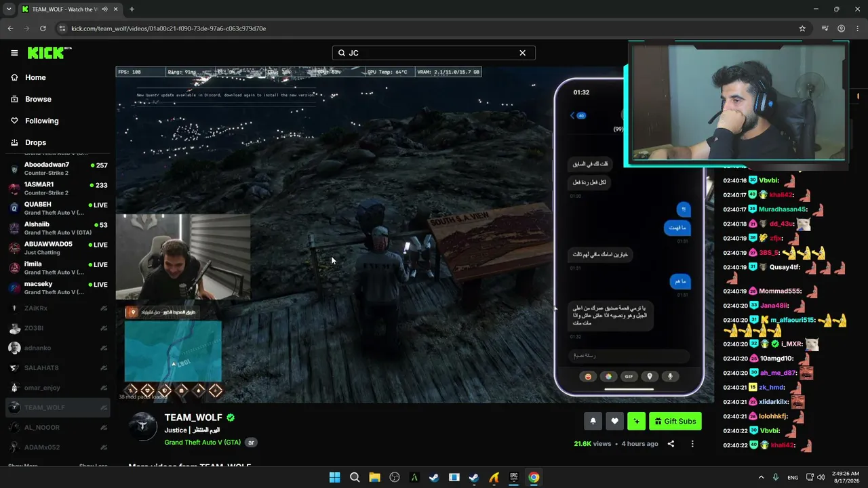Clear the JC search text
Screen dimensions: 868x488
click(522, 53)
